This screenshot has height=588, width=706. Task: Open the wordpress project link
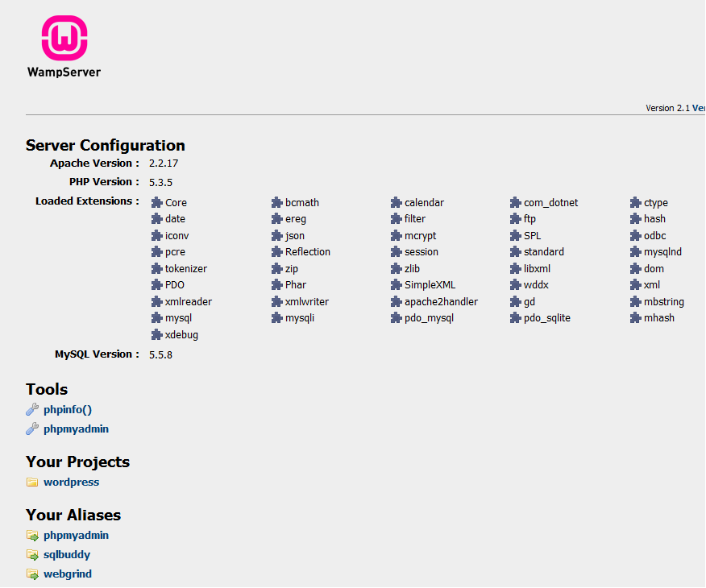71,482
